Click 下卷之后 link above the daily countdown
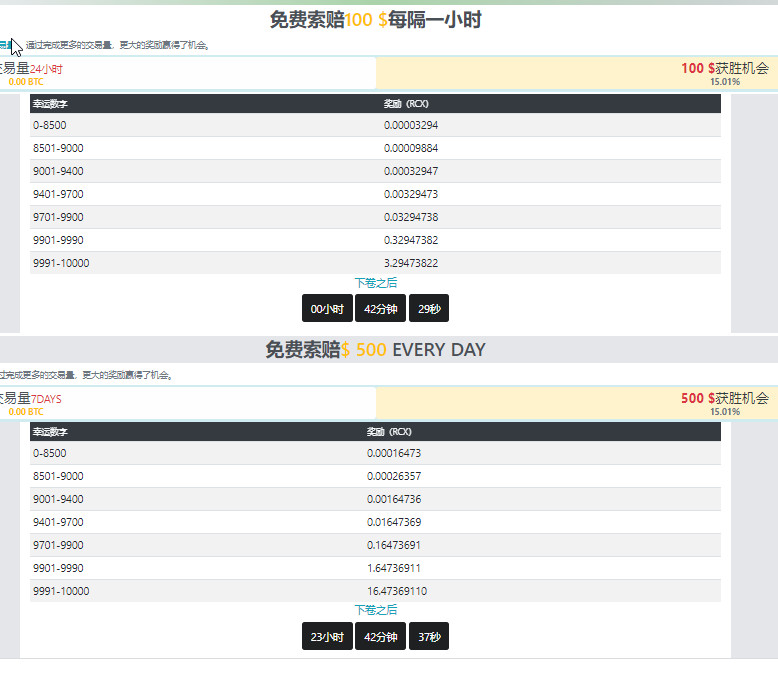Screen dimensions: 778x680 point(376,610)
